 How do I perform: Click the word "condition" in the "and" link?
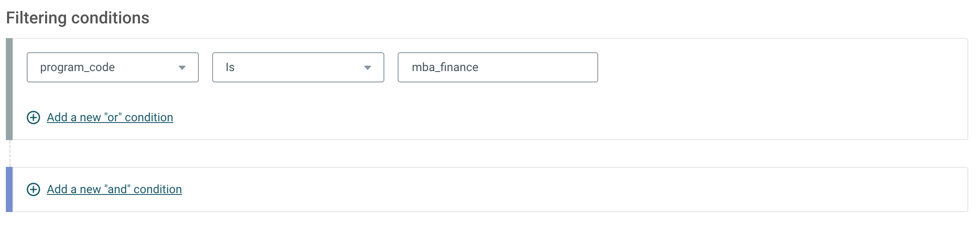coord(158,189)
